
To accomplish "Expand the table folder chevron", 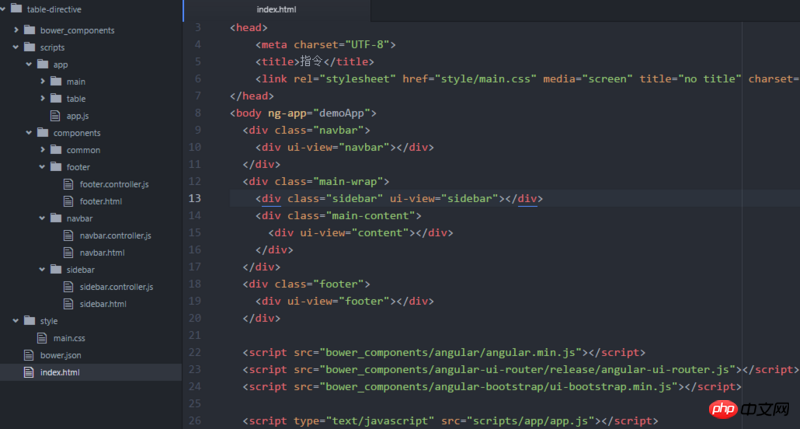I will click(42, 98).
